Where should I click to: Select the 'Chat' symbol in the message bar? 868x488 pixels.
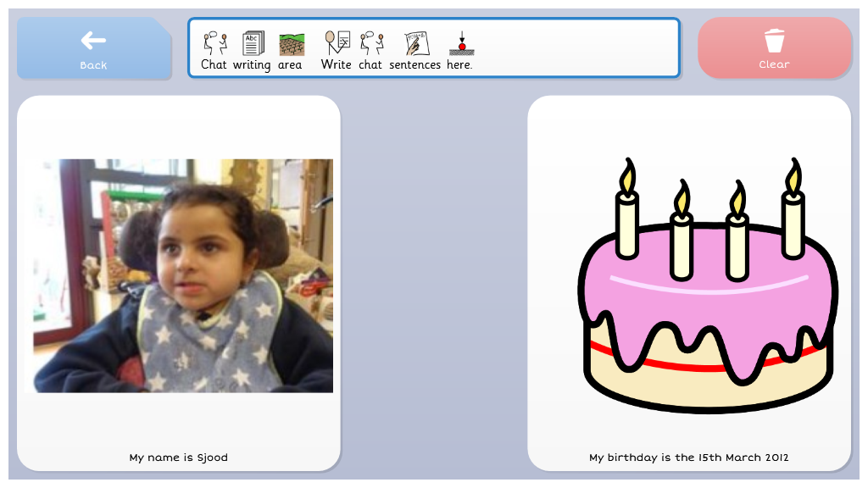(214, 44)
